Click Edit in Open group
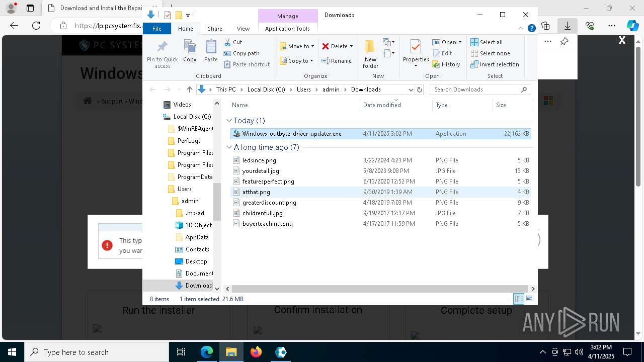This screenshot has width=644, height=362. tap(442, 53)
